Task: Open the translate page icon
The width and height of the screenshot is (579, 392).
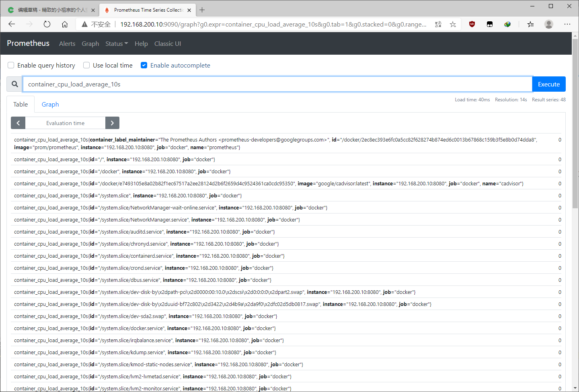Action: pos(438,24)
